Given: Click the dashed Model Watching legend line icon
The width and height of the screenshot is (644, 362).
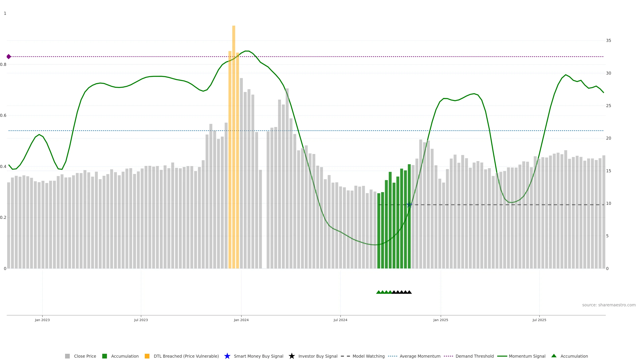Looking at the screenshot, I should [345, 356].
